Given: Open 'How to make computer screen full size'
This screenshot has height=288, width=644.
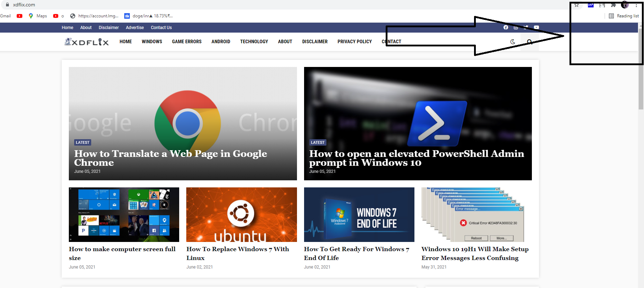Looking at the screenshot, I should pos(122,254).
